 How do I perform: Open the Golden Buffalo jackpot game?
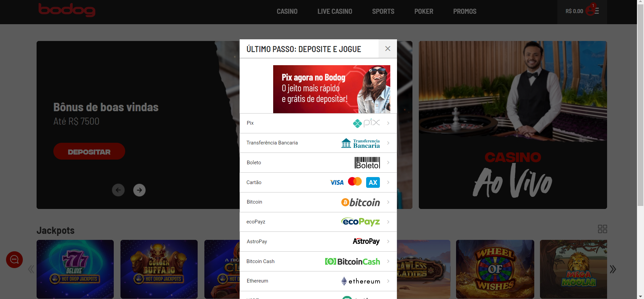[x=159, y=269]
